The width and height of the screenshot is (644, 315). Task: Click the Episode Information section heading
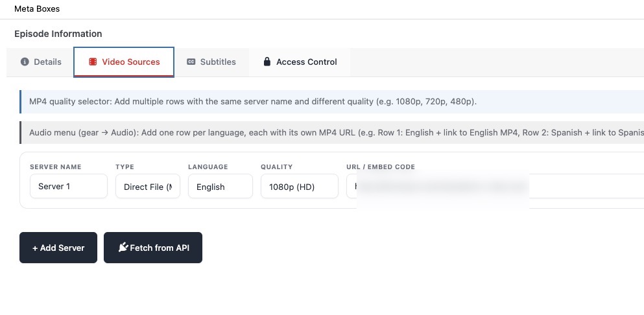pyautogui.click(x=58, y=34)
